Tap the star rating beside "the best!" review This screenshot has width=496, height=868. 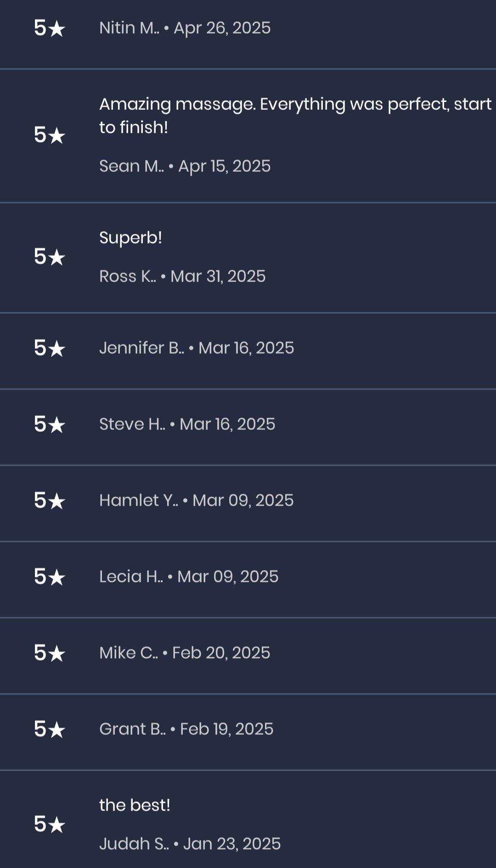[x=50, y=824]
